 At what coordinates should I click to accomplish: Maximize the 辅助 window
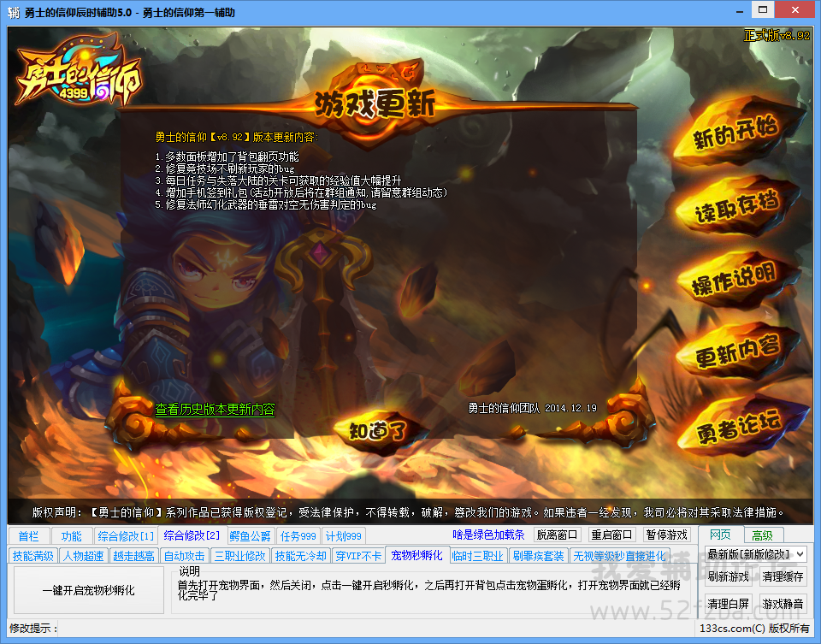[x=763, y=10]
